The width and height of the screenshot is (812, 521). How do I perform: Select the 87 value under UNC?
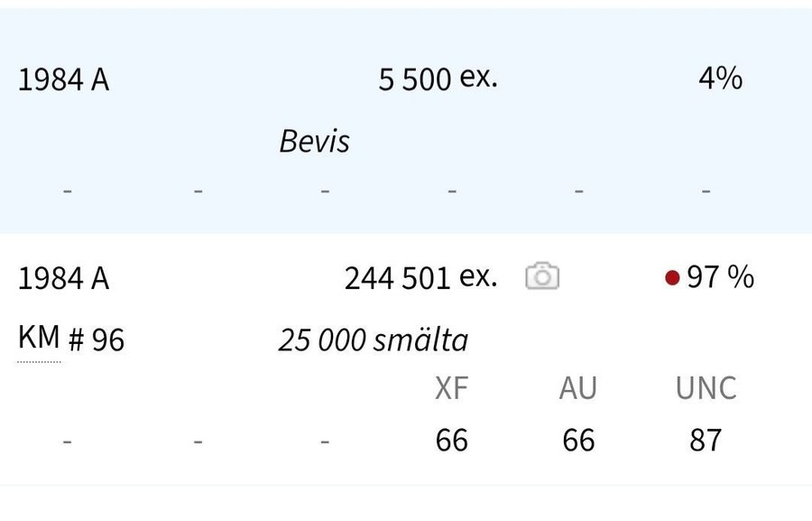(x=706, y=440)
